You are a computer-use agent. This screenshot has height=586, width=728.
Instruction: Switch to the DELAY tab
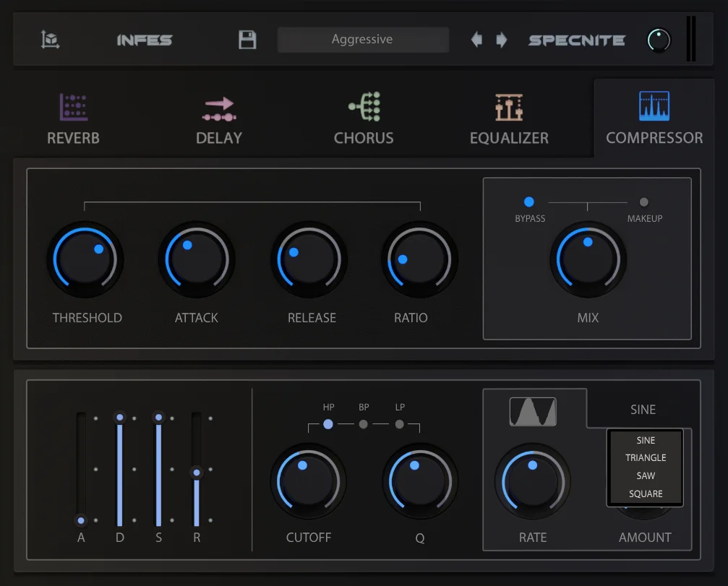(x=219, y=138)
